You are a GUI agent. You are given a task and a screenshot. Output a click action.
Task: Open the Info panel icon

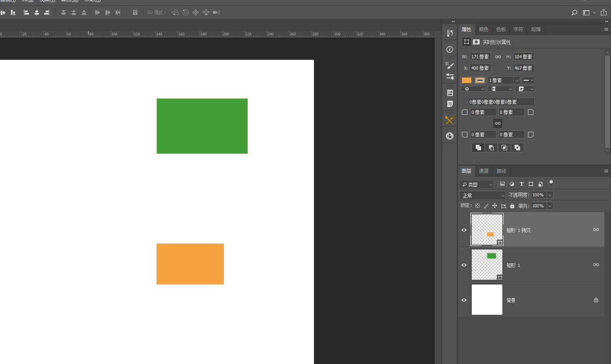(x=450, y=50)
